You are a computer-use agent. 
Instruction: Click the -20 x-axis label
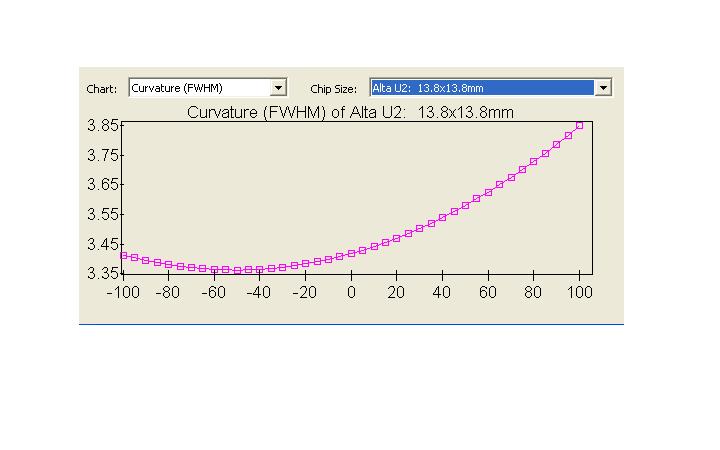304,292
